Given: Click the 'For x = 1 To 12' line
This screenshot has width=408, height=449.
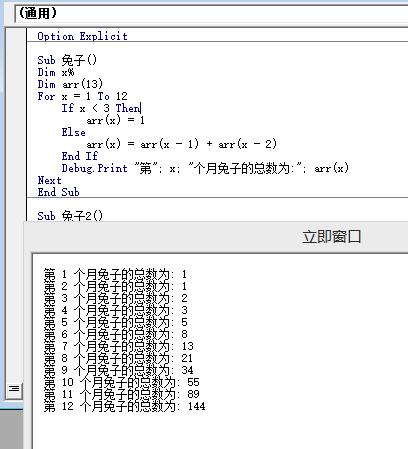Looking at the screenshot, I should coord(82,96).
